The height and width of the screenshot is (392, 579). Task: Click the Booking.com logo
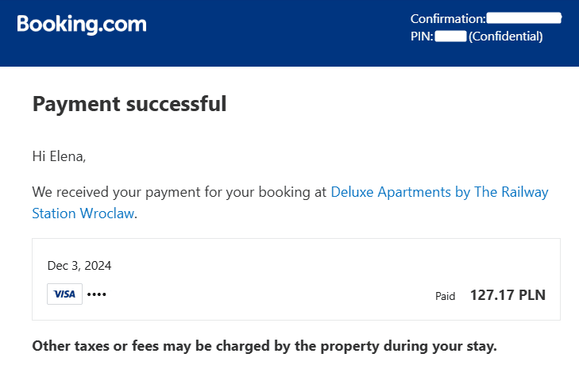pyautogui.click(x=82, y=25)
